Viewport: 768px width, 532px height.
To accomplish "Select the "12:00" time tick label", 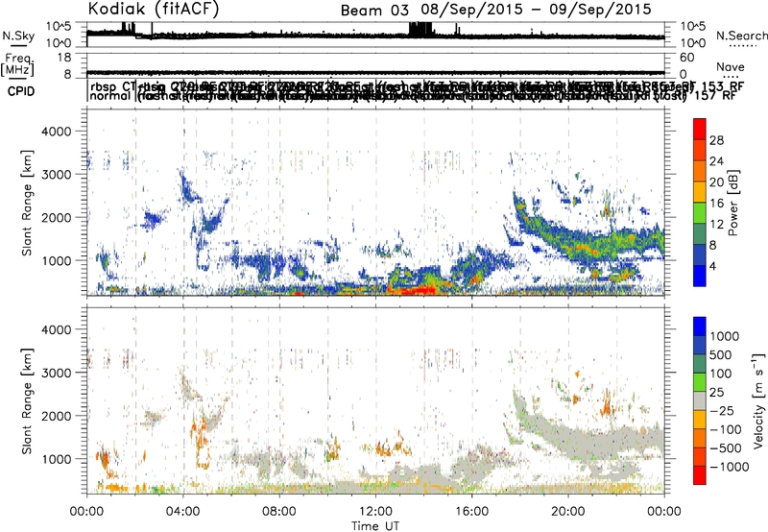I will coord(375,512).
